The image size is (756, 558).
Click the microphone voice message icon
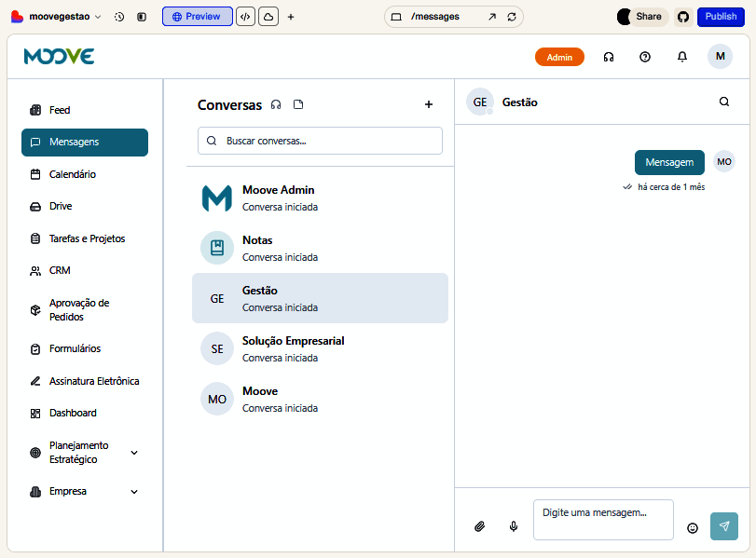click(x=514, y=526)
